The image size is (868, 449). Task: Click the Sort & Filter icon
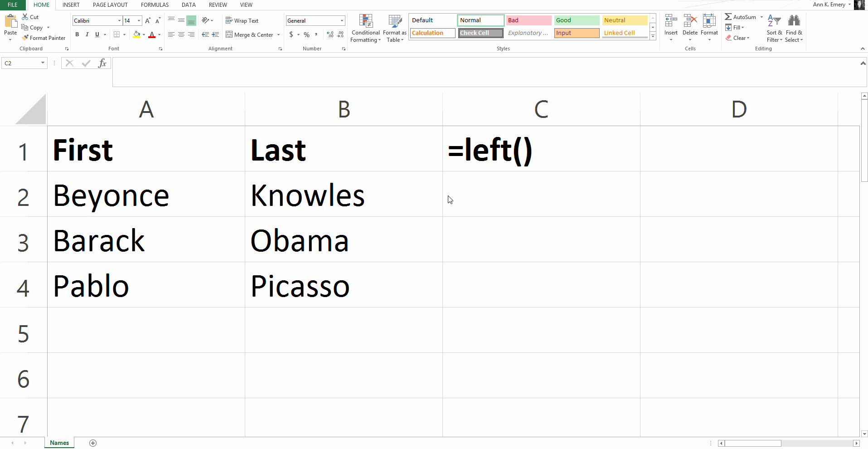click(774, 28)
